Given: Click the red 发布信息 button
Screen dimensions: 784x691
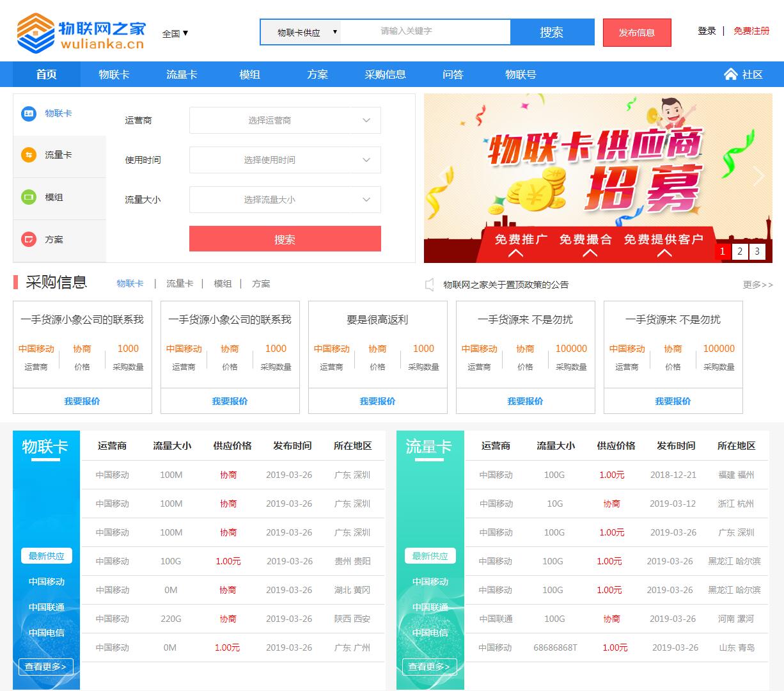Looking at the screenshot, I should click(637, 33).
